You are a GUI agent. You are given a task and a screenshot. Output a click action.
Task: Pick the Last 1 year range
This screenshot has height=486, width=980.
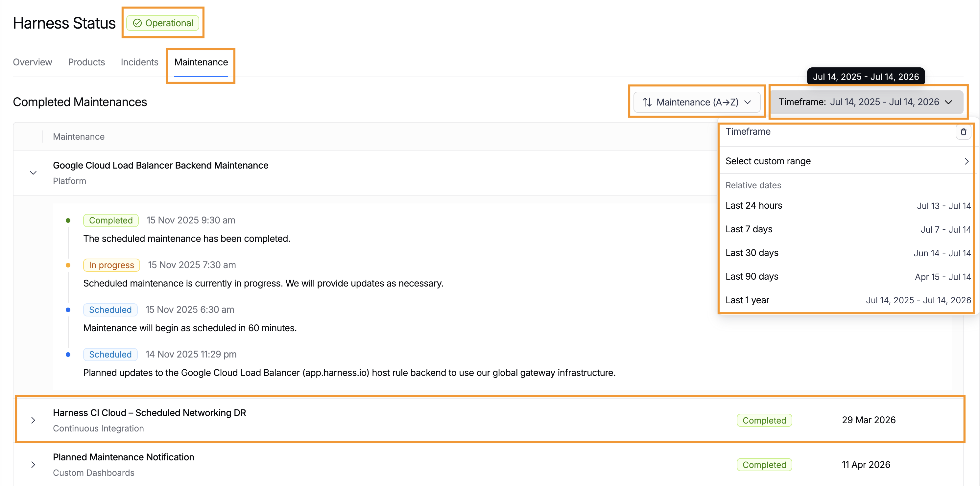click(848, 300)
